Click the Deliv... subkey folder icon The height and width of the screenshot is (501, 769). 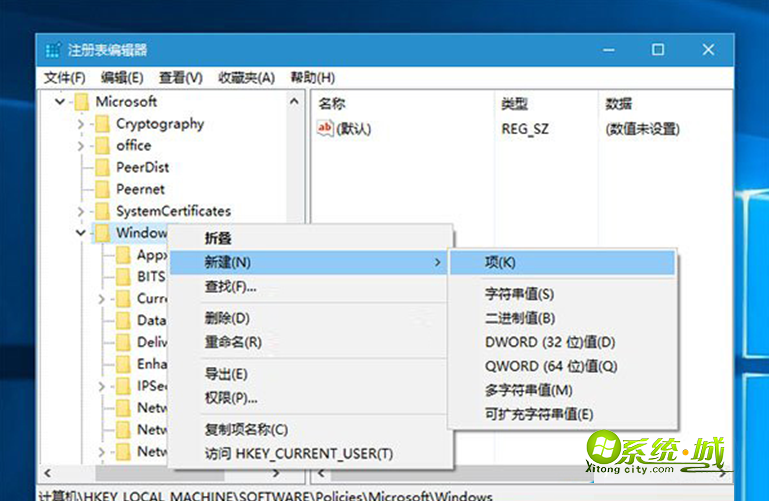[x=123, y=342]
